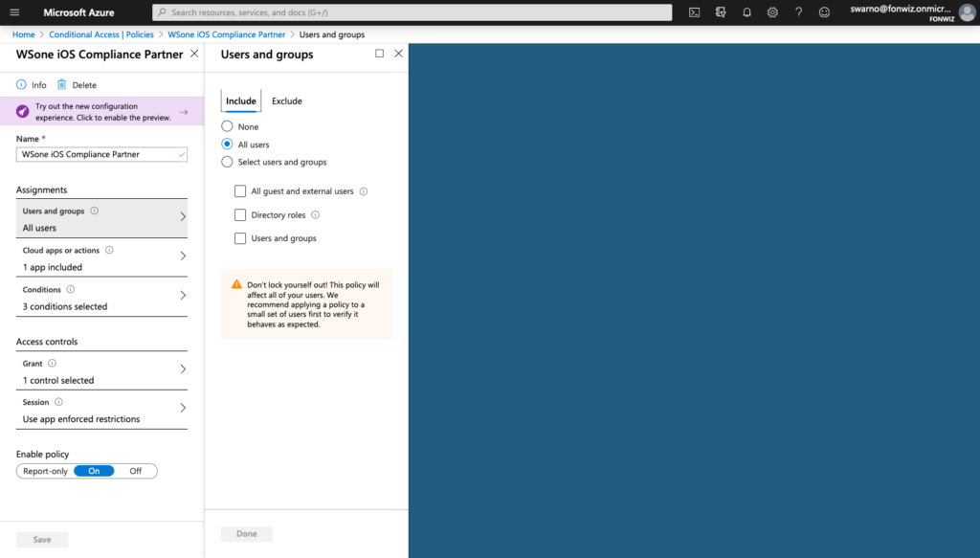Set Enable policy to Off
Viewport: 980px width, 558px height.
(136, 471)
